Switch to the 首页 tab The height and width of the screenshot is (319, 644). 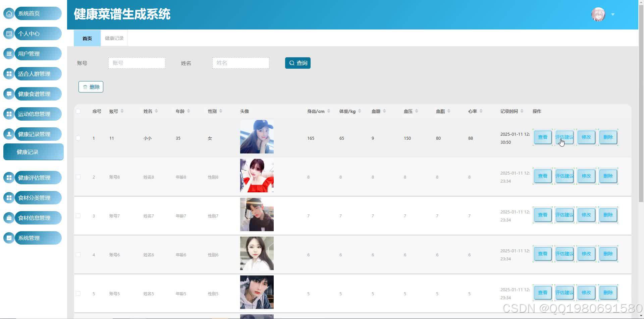tap(87, 38)
